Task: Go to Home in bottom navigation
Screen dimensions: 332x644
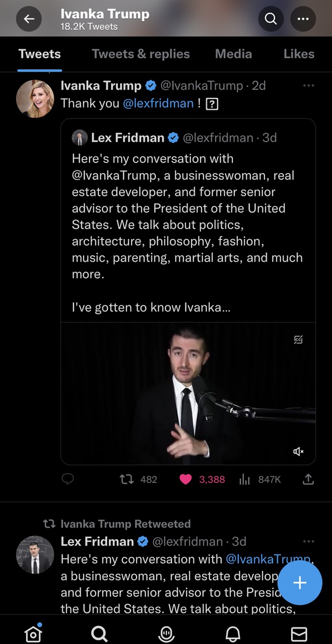Action: point(33,633)
